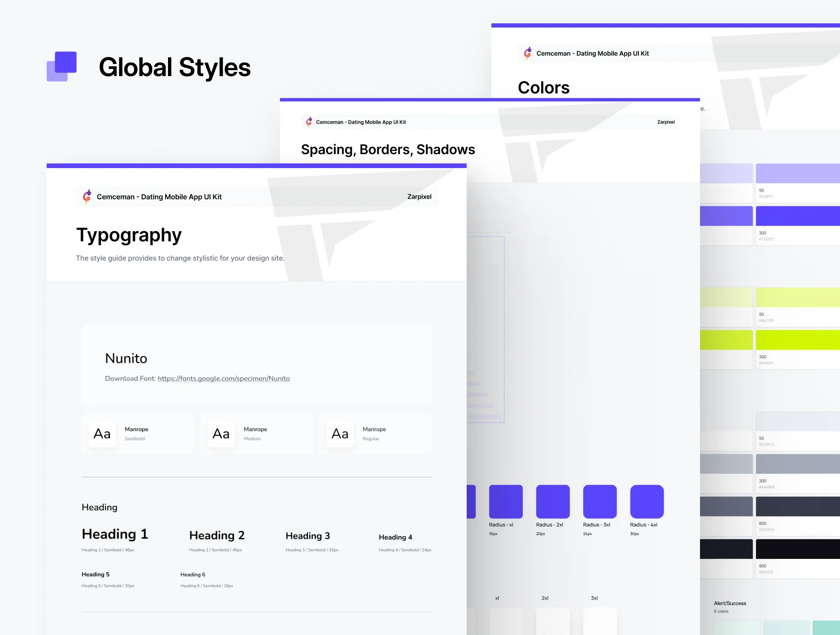840x635 pixels.
Task: Click the Cemceman logo icon on Typography page
Action: click(87, 197)
